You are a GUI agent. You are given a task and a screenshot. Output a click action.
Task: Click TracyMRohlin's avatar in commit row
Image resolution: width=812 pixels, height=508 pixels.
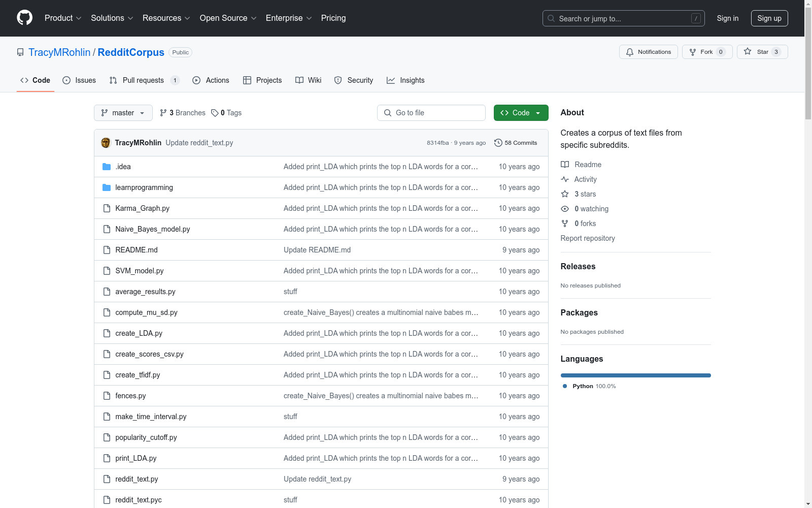tap(106, 143)
